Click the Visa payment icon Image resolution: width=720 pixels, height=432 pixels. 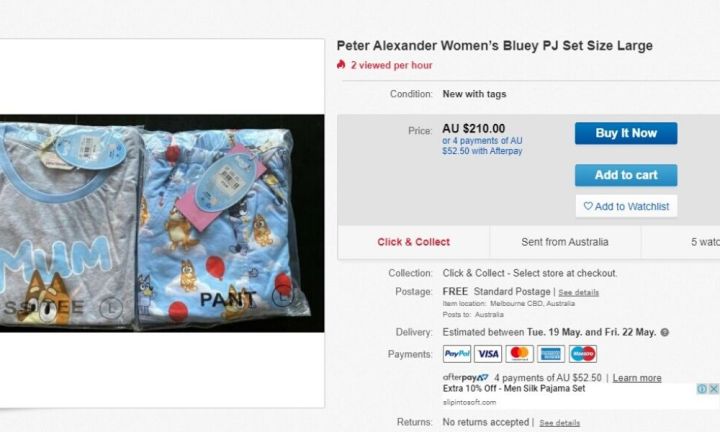(x=488, y=354)
